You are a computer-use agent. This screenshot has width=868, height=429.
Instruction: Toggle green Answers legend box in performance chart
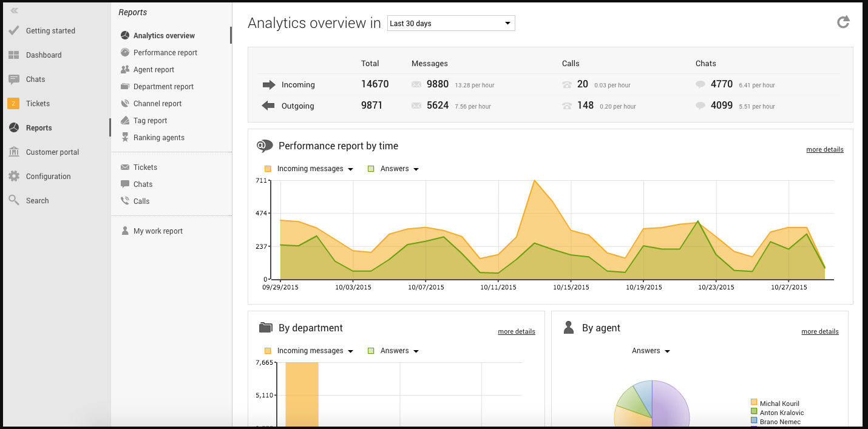371,169
